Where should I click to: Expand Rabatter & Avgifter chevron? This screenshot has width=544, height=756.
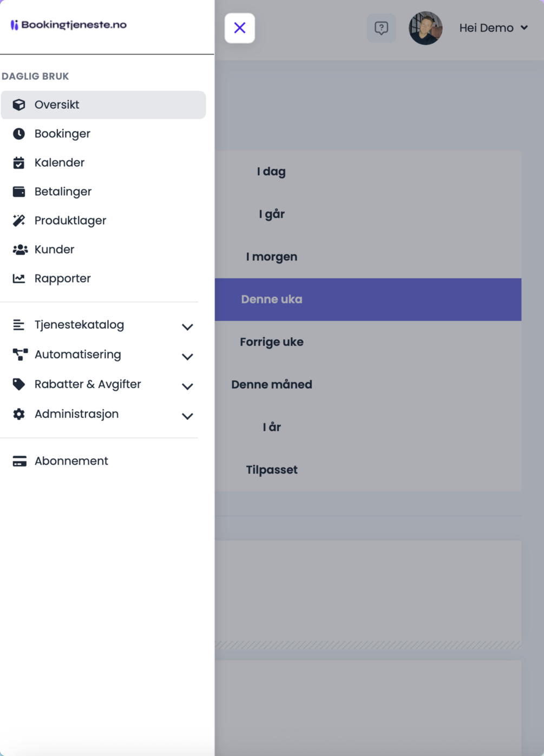[x=187, y=386]
